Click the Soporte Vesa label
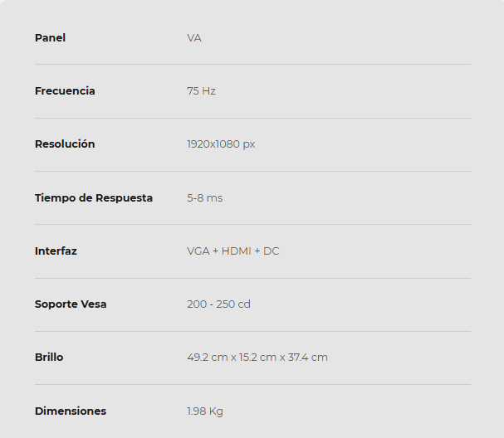504x438 pixels. tap(71, 304)
